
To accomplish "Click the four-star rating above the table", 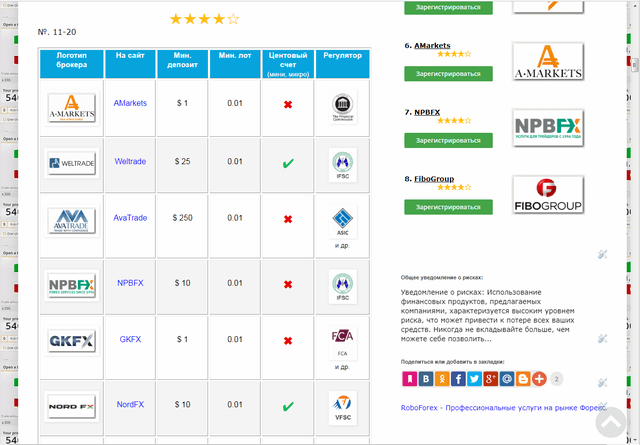I will coord(204,19).
